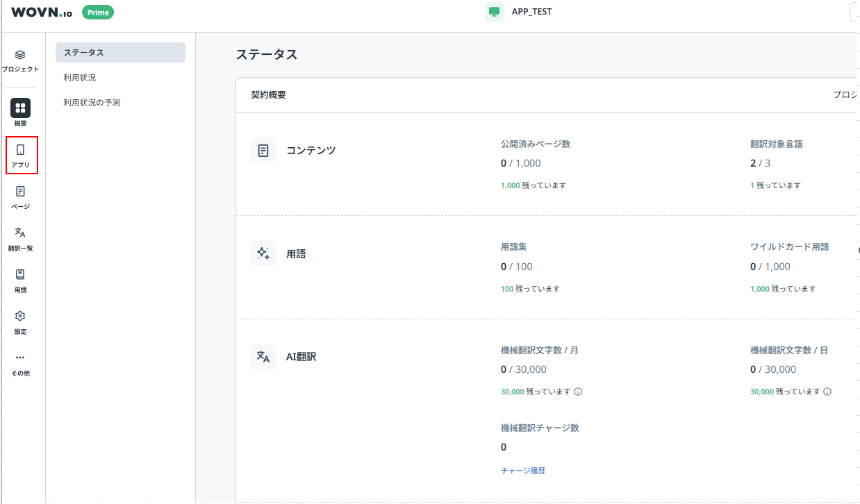Image resolution: width=860 pixels, height=504 pixels.
Task: Click the WOVN.io logo
Action: click(x=40, y=12)
